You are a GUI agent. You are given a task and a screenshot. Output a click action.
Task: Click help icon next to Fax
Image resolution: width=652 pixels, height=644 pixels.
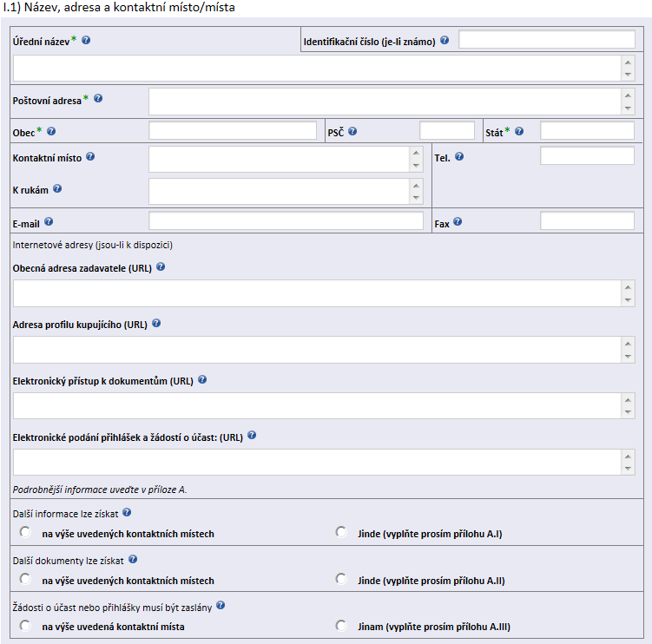point(458,221)
